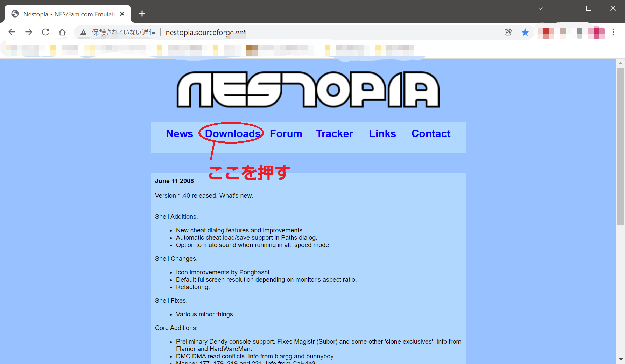Click the scrollbar up arrow
Screen dimensions: 625x364
(620, 63)
